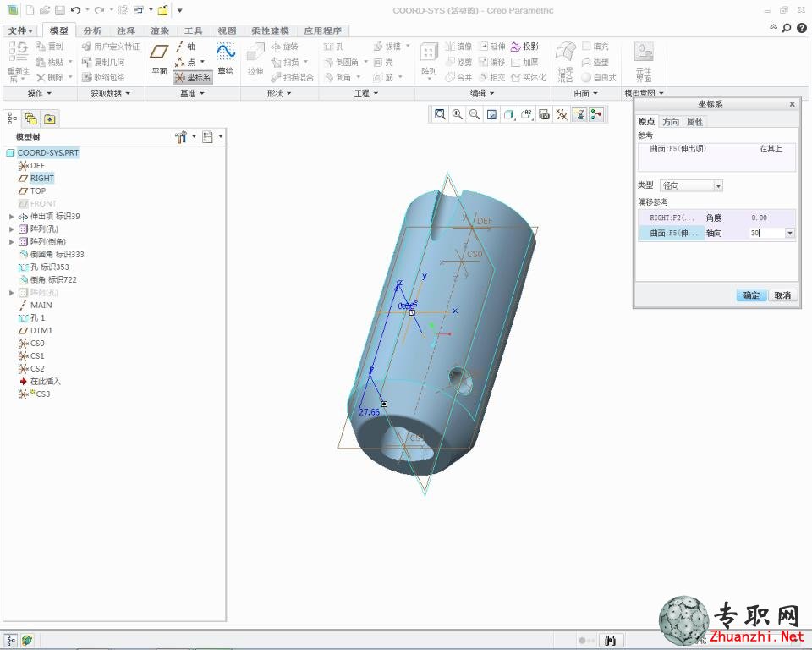Image resolution: width=812 pixels, height=650 pixels.
Task: Click the search icon at top right
Action: point(787,28)
